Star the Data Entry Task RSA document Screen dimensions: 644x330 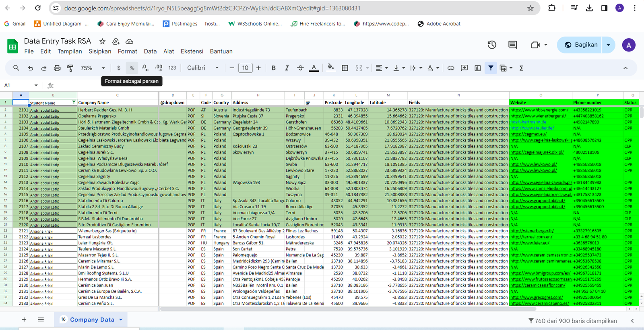[x=102, y=41]
